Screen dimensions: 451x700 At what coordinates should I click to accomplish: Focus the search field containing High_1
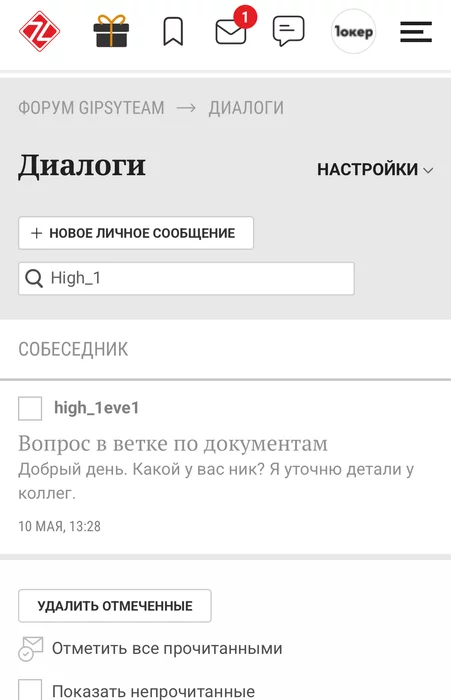(186, 279)
